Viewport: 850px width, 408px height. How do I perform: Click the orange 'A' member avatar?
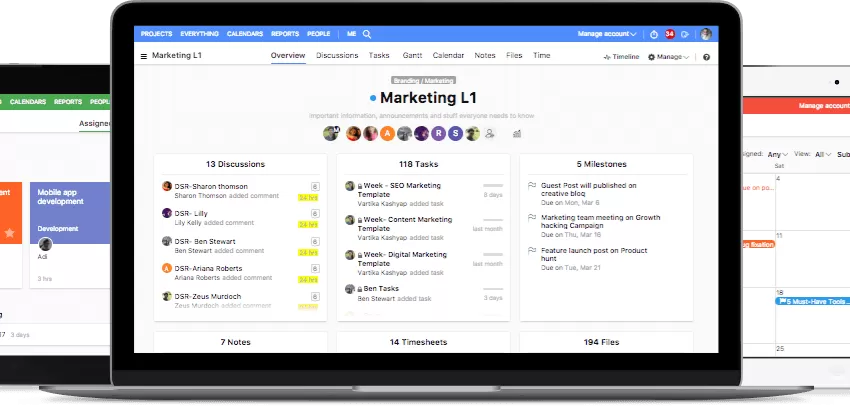387,133
